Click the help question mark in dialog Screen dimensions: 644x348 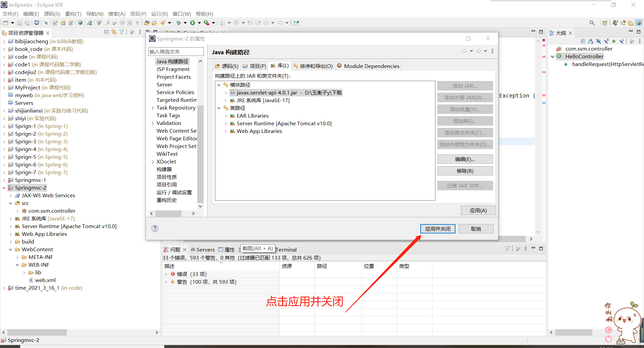[x=155, y=228]
